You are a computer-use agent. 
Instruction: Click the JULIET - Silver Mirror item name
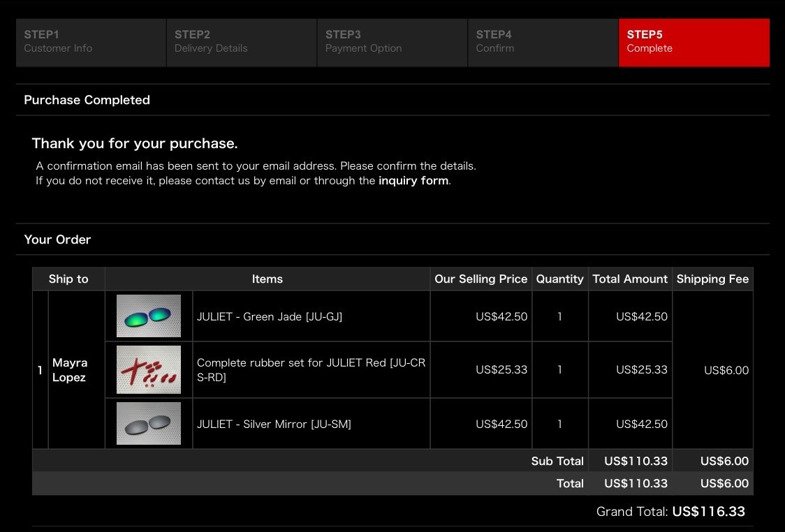click(274, 424)
